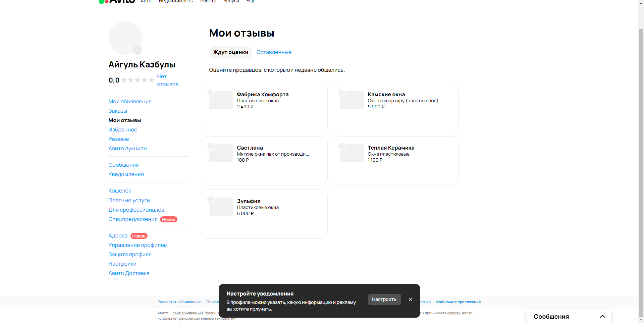This screenshot has height=323, width=644.
Task: Open Кошелёк in sidebar
Action: pos(120,191)
